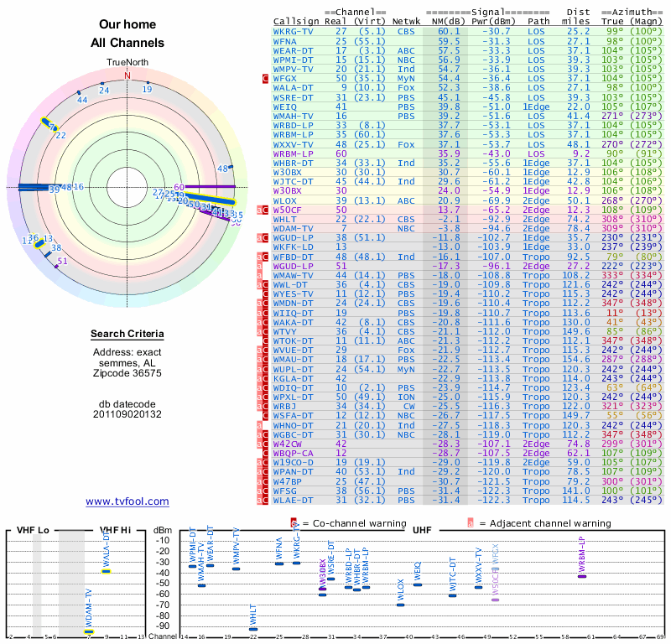Select the WMPV-TV callsign

pyautogui.click(x=293, y=70)
